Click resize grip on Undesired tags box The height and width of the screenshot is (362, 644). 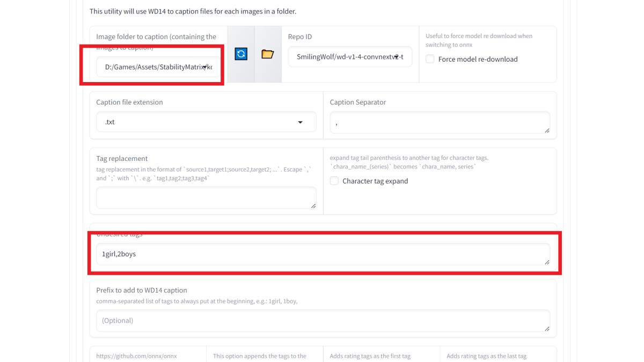pyautogui.click(x=546, y=262)
